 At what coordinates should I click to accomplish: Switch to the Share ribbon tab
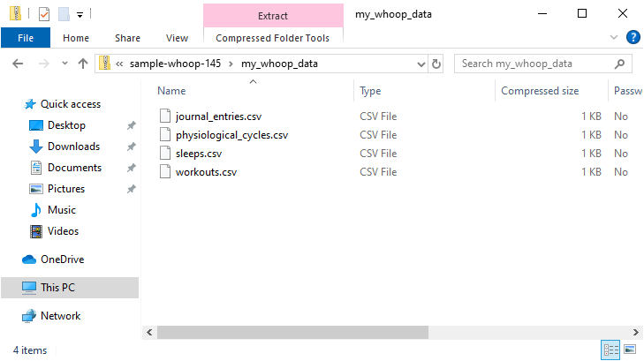[x=127, y=38]
